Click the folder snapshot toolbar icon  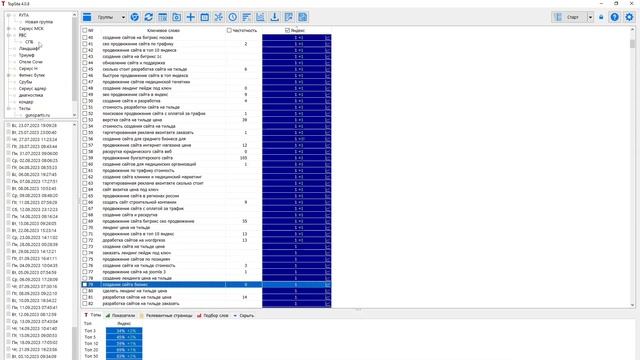[x=177, y=17]
